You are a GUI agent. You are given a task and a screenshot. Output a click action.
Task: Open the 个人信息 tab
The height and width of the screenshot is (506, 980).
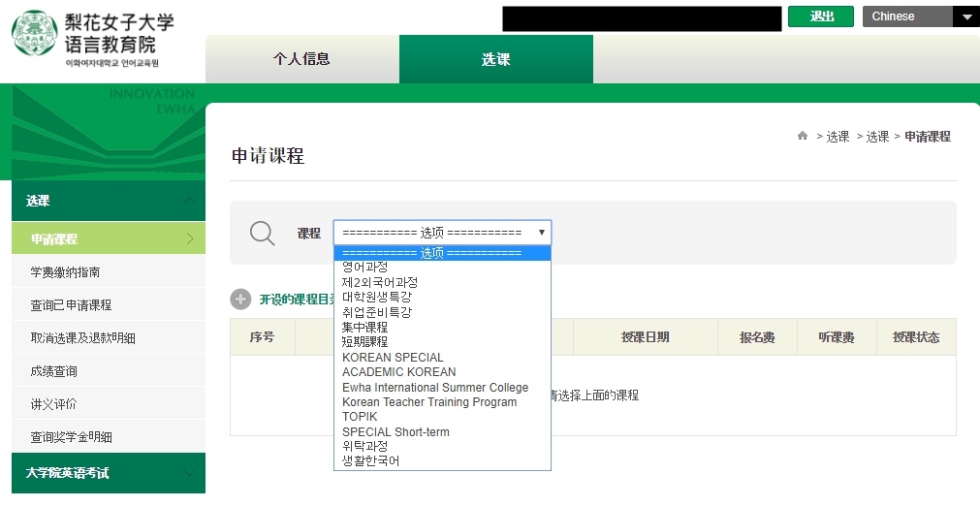(302, 59)
